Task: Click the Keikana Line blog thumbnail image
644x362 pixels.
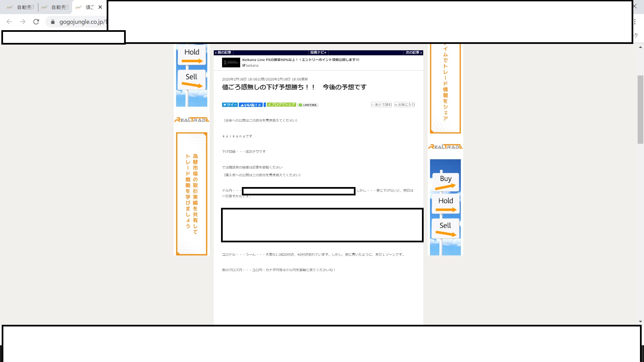Action: coord(231,62)
